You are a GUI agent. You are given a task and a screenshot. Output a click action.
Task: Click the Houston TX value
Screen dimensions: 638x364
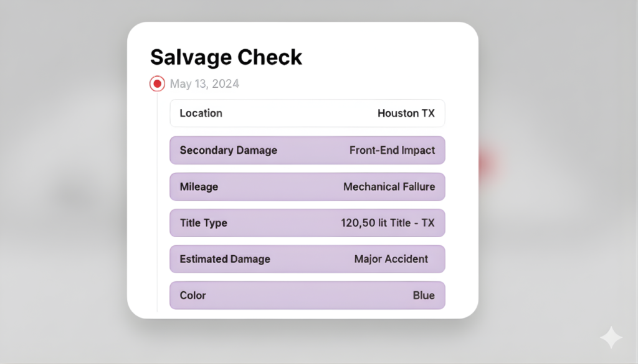pos(406,113)
